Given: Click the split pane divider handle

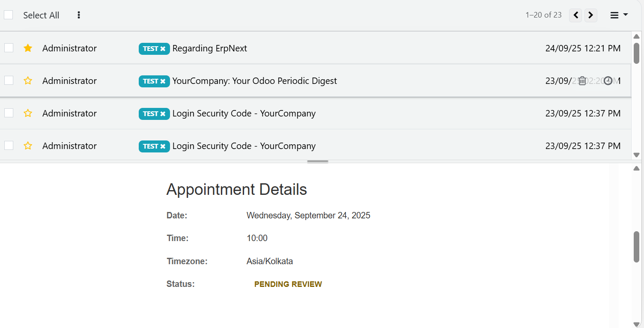Looking at the screenshot, I should tap(318, 162).
